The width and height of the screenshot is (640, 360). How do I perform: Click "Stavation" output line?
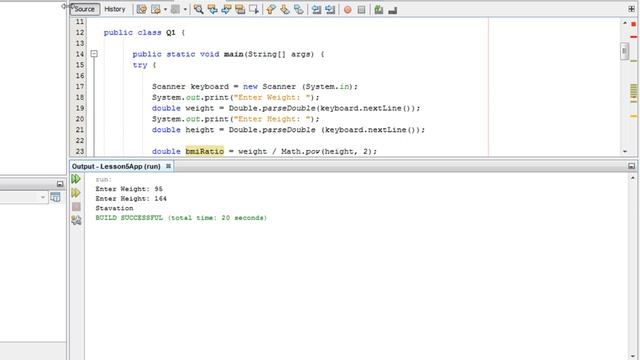(114, 208)
